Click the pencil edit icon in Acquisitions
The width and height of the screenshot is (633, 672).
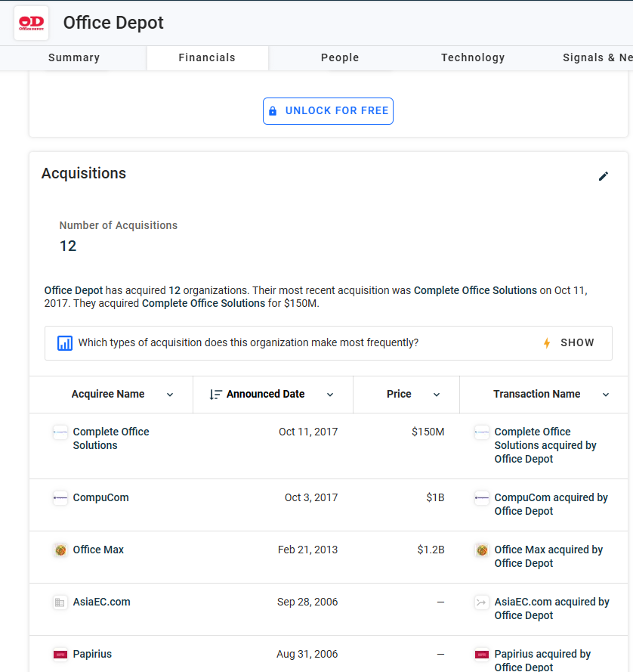[604, 176]
